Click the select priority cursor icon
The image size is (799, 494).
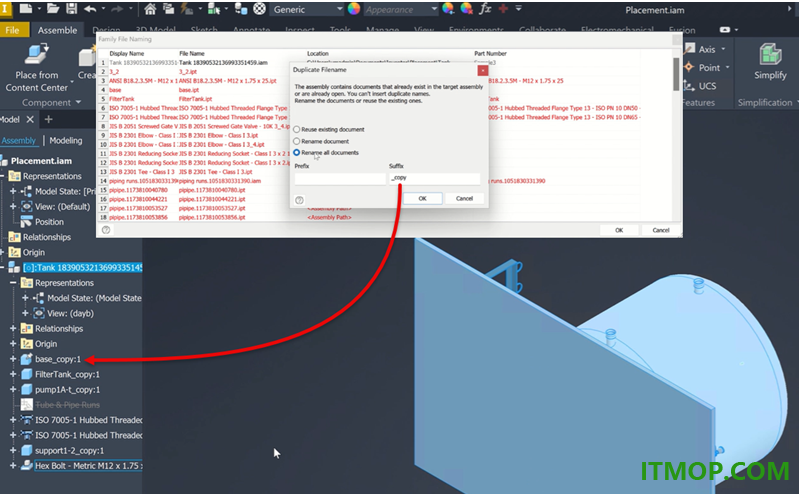(214, 9)
